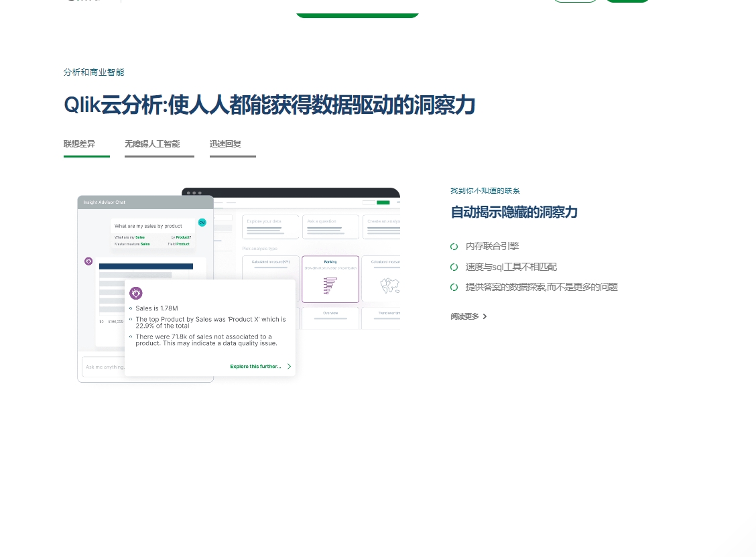Click the 速度与sql工具不相匹配 list item text
The image size is (756, 557).
click(x=511, y=267)
